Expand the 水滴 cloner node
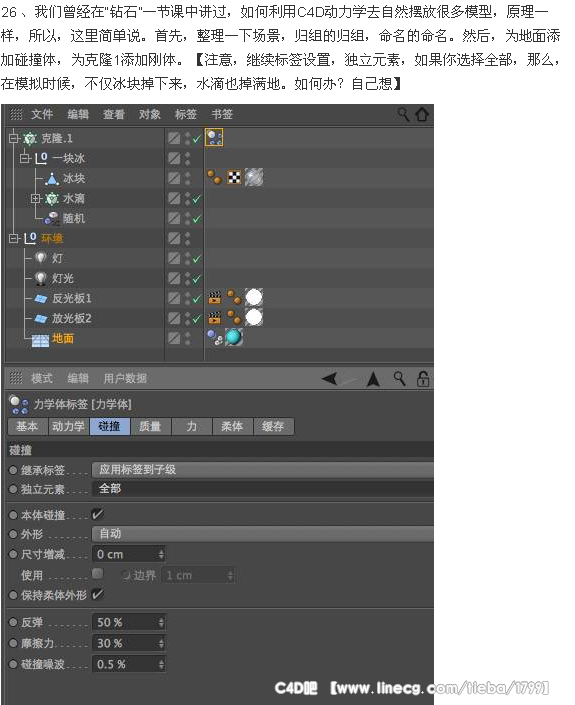The width and height of the screenshot is (575, 705). (36, 198)
